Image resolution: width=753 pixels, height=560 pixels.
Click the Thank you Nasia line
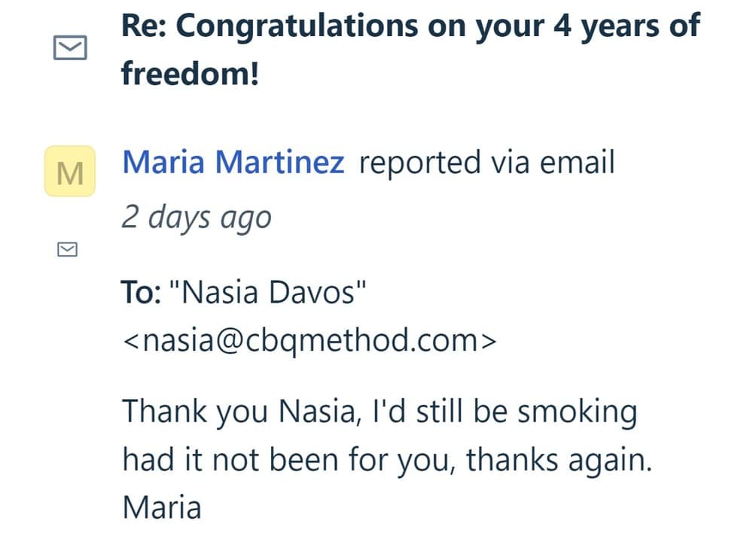click(379, 411)
